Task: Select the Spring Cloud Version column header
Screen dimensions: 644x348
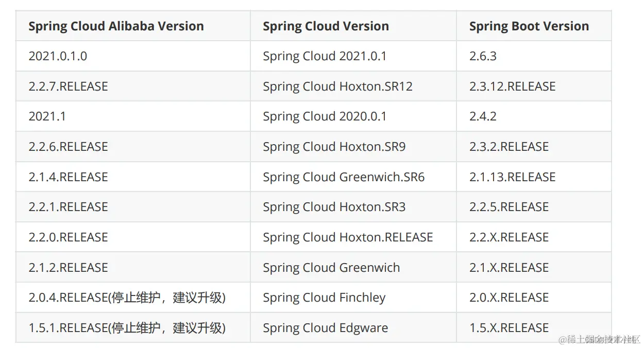Action: tap(353, 26)
